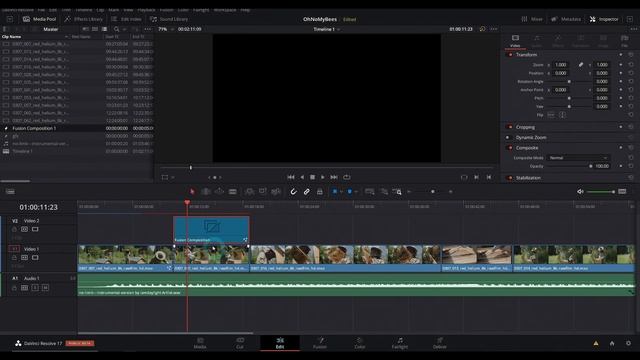Toggle the Composite section enable switch
Viewport: 640px width, 360px height.
tap(510, 148)
